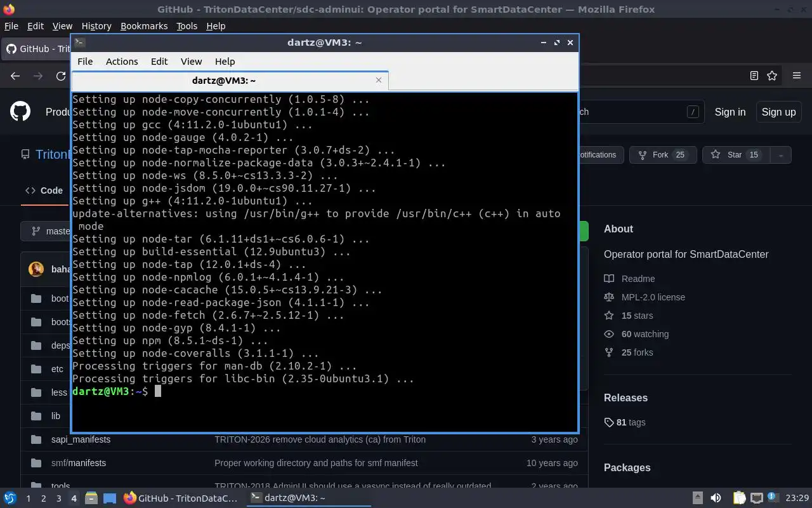Open the 81 tags link
Viewport: 812px width, 508px height.
(625, 422)
